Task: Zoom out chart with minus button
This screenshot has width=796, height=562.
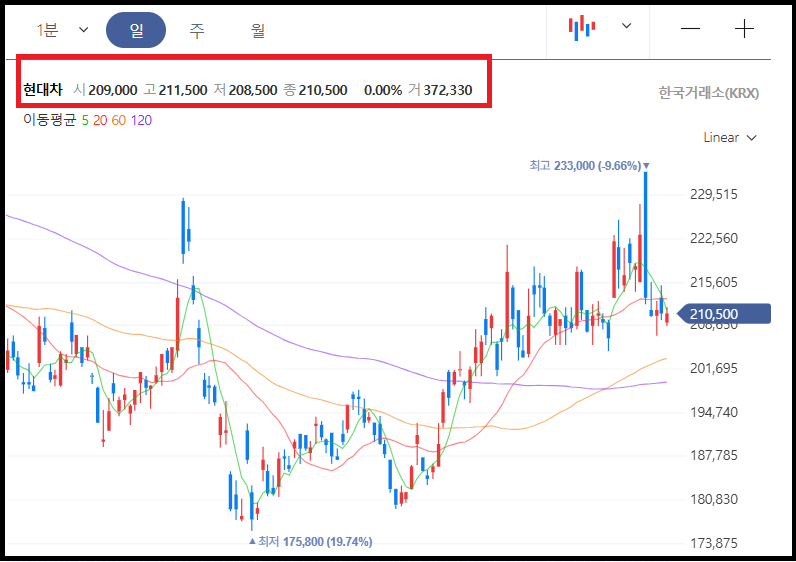Action: tap(690, 28)
